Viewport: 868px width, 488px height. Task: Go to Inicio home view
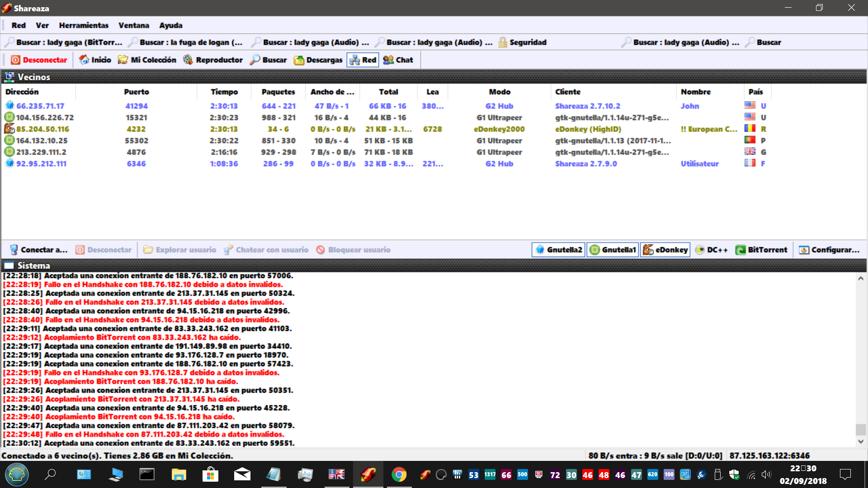pyautogui.click(x=95, y=60)
